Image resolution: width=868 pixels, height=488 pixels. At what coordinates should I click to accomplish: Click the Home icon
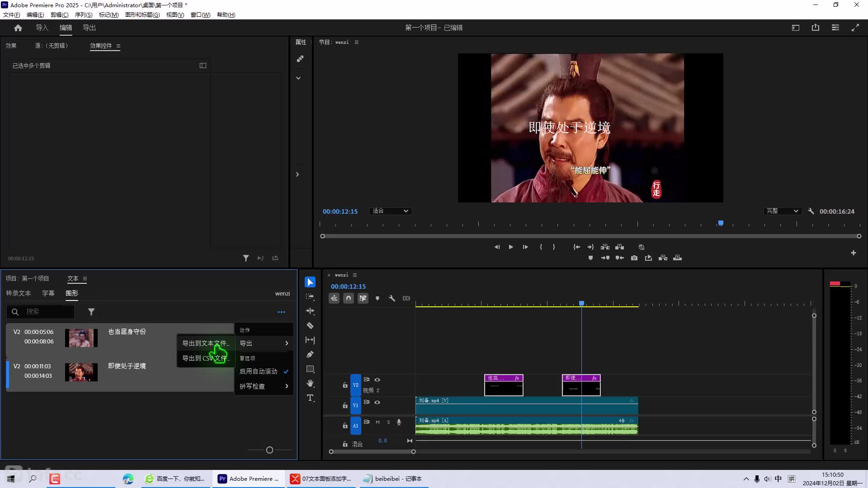pos(18,28)
